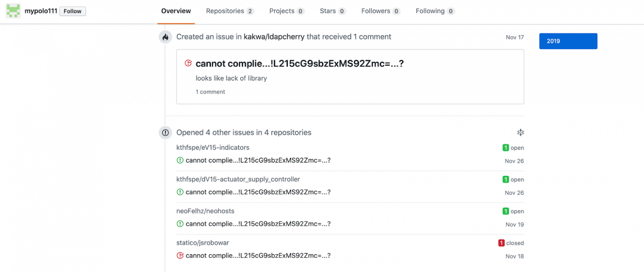Viewport: 644px width, 272px height.
Task: Click the opened issues timeline circle icon
Action: coord(166,133)
